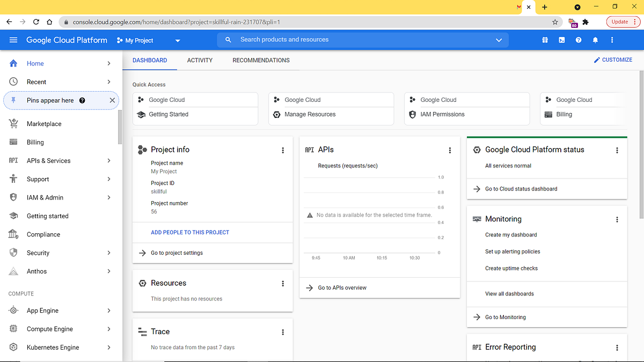Image resolution: width=644 pixels, height=362 pixels.
Task: Click the browser address bar URL
Action: coord(177,22)
